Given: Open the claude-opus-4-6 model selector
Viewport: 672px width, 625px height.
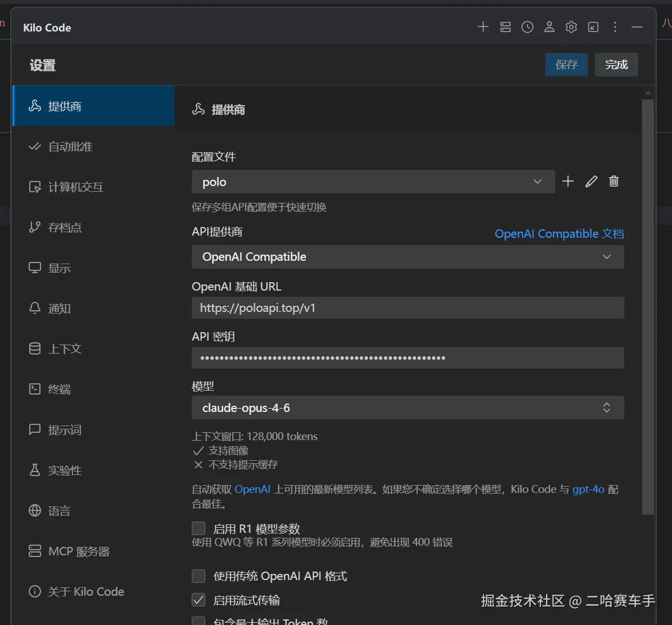Looking at the screenshot, I should (408, 408).
